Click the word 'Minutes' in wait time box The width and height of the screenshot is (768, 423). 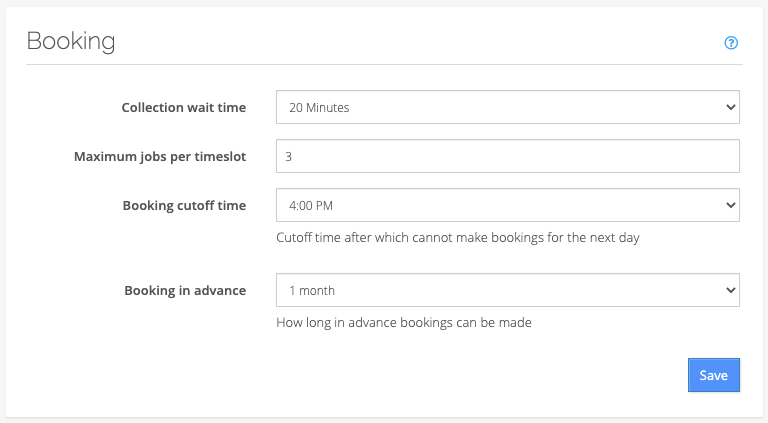tap(327, 108)
